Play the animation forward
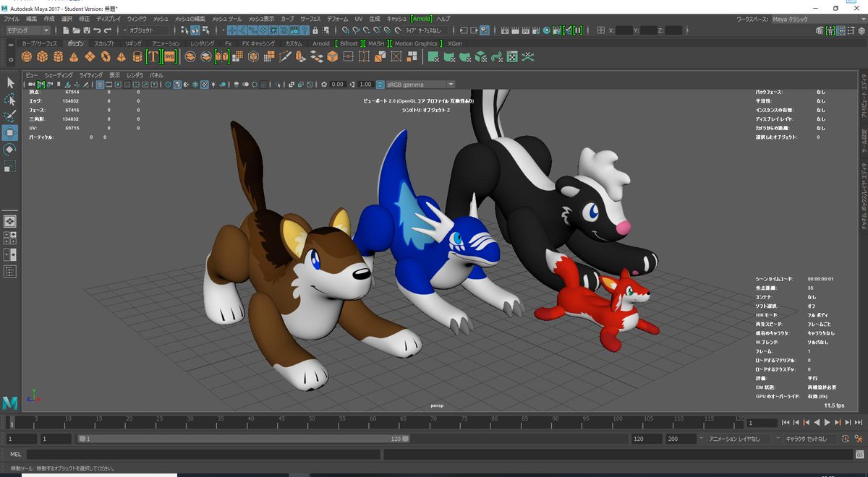Screen dimensions: 868x477 click(827, 422)
